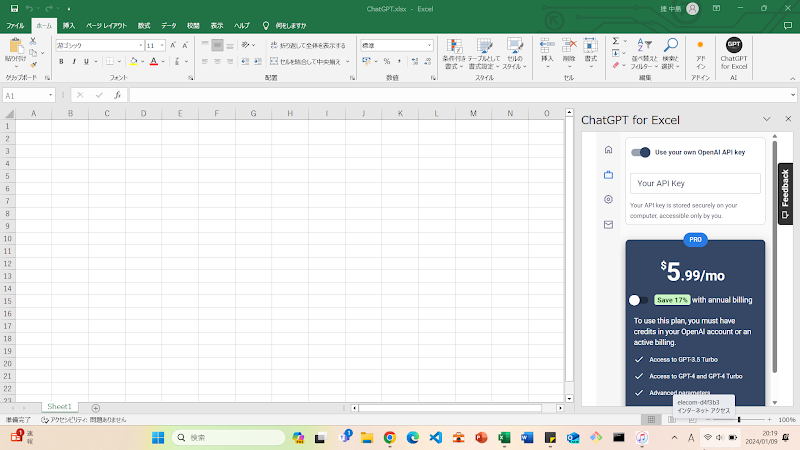Toggle annual billing switch
Viewport: 800px width, 450px height.
[638, 300]
